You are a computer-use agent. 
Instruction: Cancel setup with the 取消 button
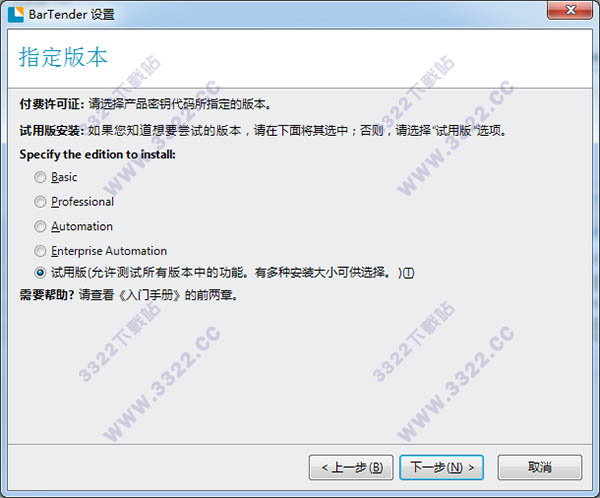(x=540, y=467)
